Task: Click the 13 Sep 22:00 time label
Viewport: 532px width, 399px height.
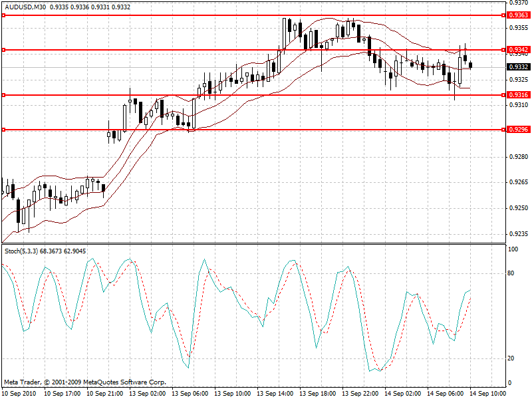Action: point(359,394)
